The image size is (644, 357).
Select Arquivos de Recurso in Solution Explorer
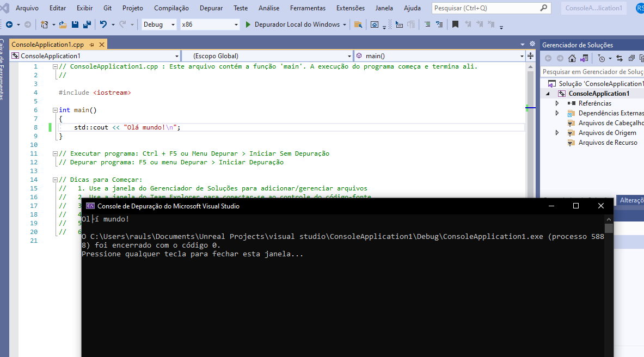pos(608,143)
